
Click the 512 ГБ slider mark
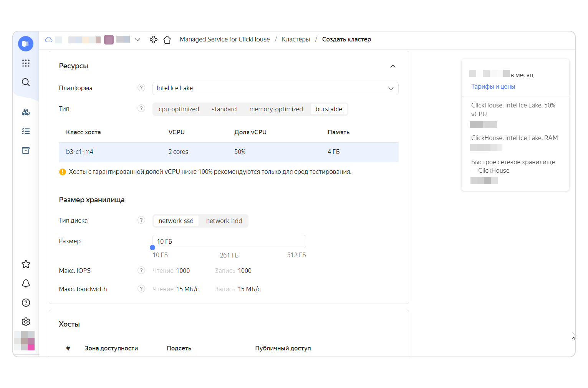point(296,255)
